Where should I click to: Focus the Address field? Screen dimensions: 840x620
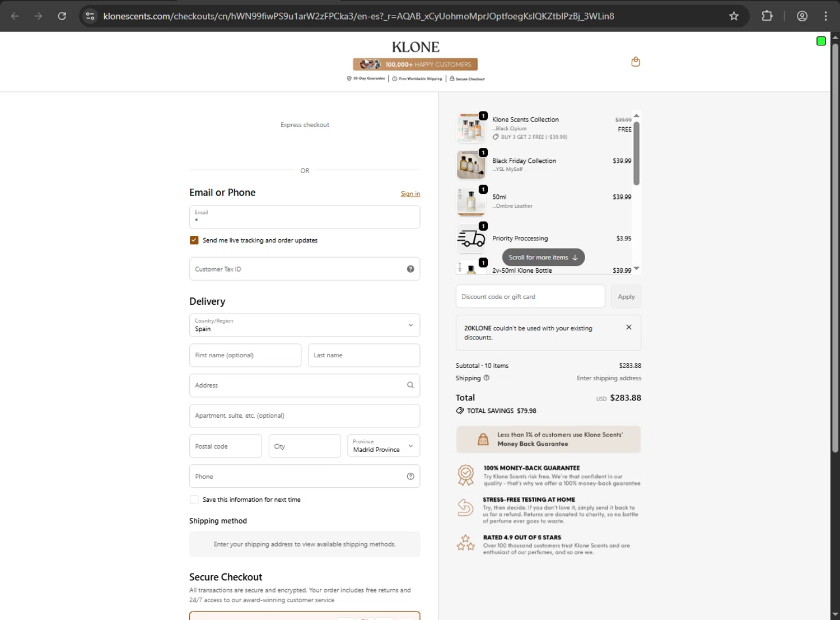coord(305,386)
